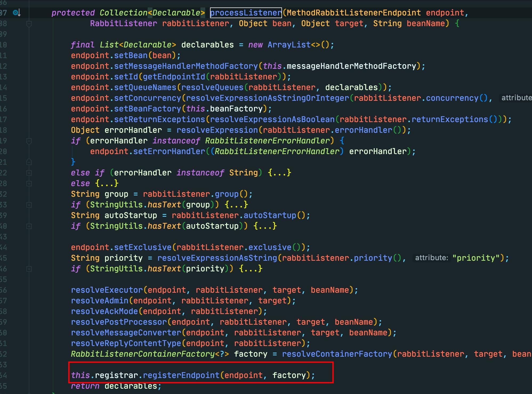Click the attribute: inlay hint before "priority"
Viewport: 532px width, 394px height.
click(431, 258)
